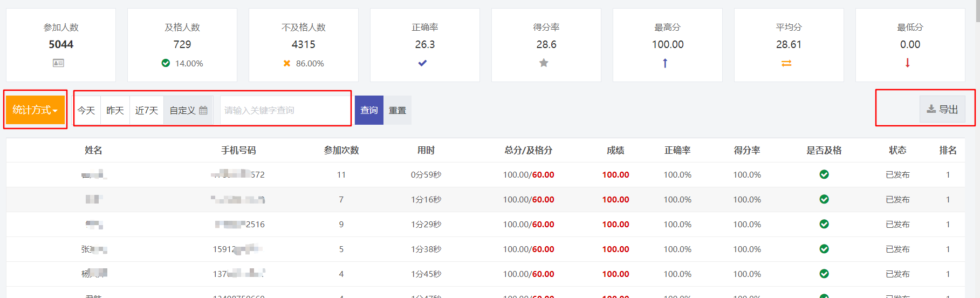The image size is (980, 298).
Task: Click the 导出 export button
Action: (942, 109)
